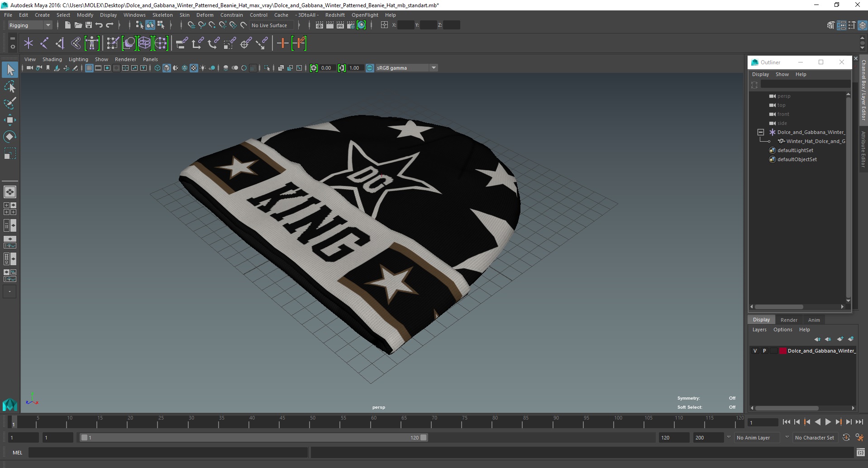Toggle the layer playback P box
This screenshot has width=868, height=468.
click(764, 351)
